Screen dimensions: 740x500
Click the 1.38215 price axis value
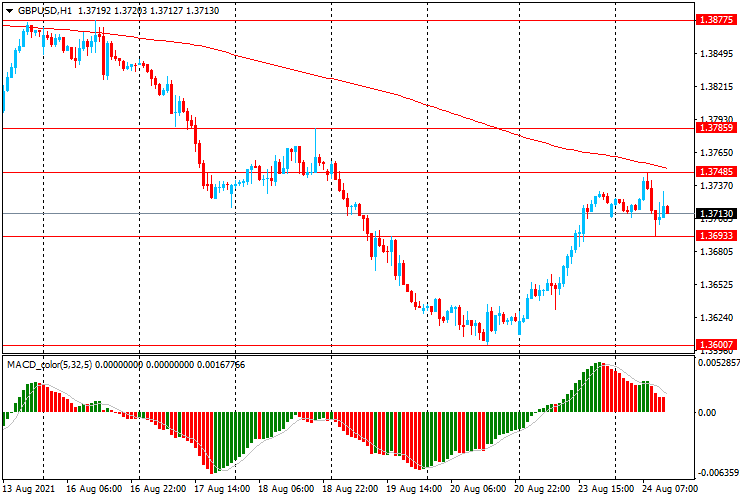(x=717, y=87)
